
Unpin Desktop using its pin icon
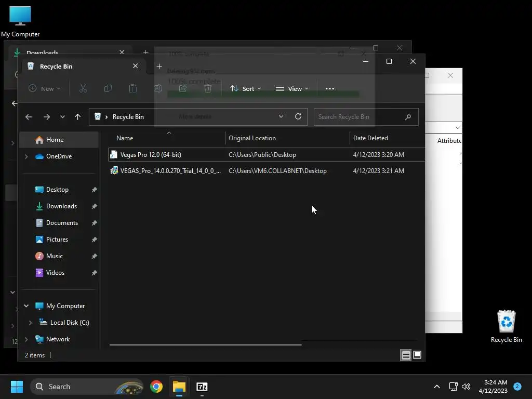95,190
